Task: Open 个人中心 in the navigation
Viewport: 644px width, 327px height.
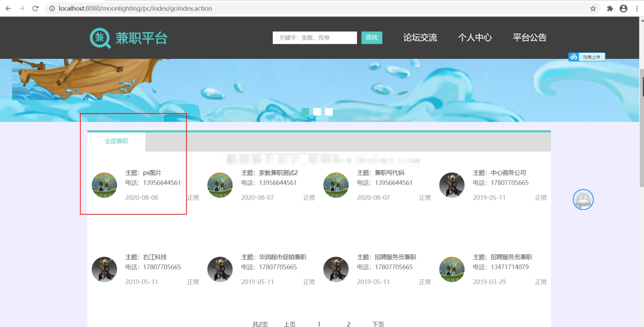Action: click(x=475, y=37)
